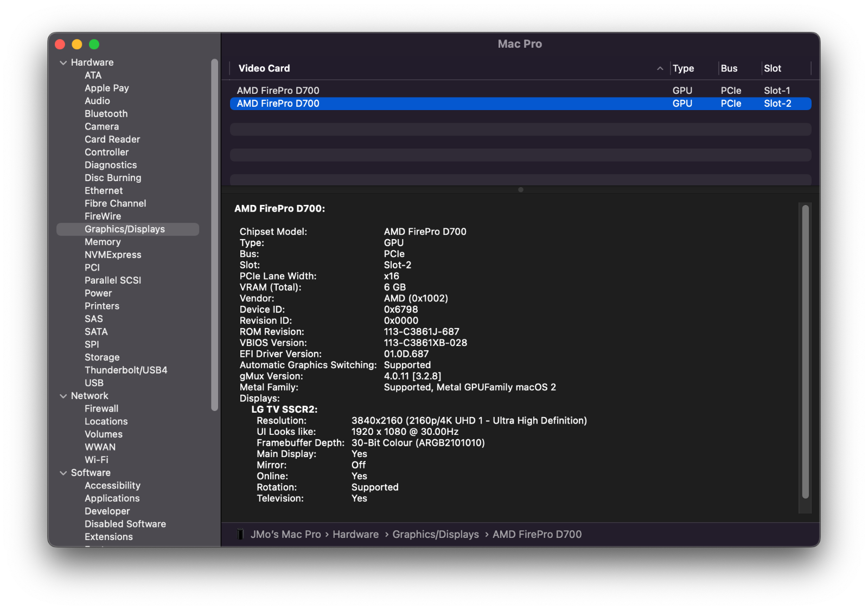Screen dimensions: 868x610
Task: Select Card Reader in the sidebar
Action: pos(112,139)
